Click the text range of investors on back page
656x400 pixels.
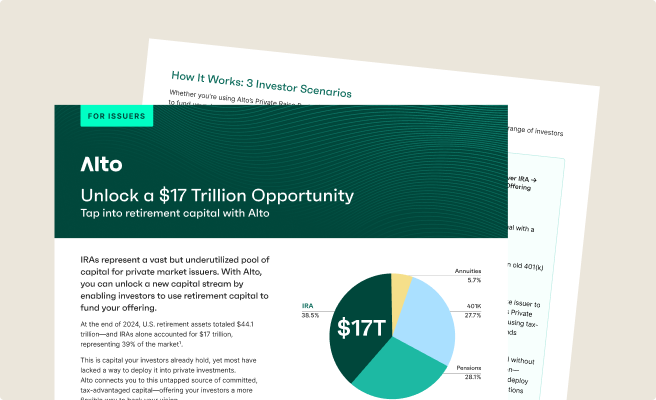(x=536, y=131)
